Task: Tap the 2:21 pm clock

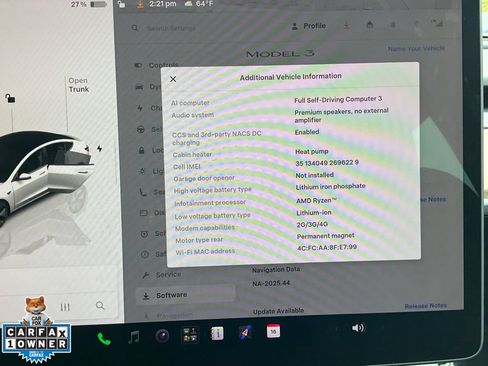Action: point(163,4)
